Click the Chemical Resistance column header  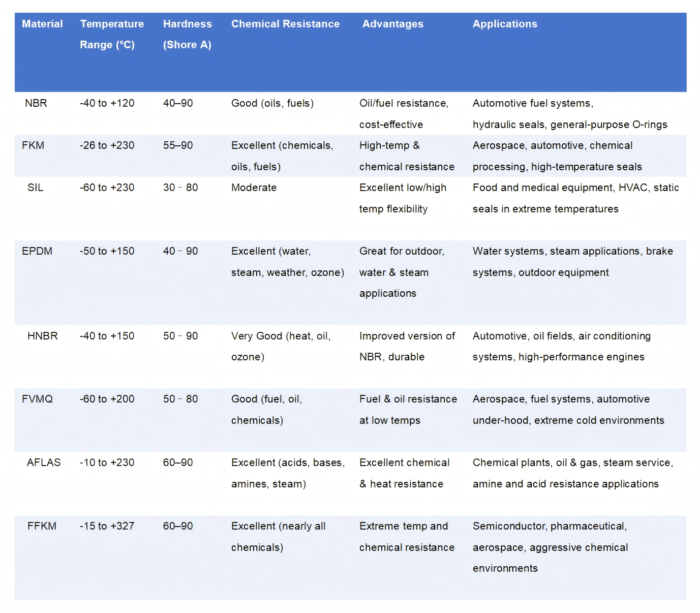pyautogui.click(x=285, y=24)
